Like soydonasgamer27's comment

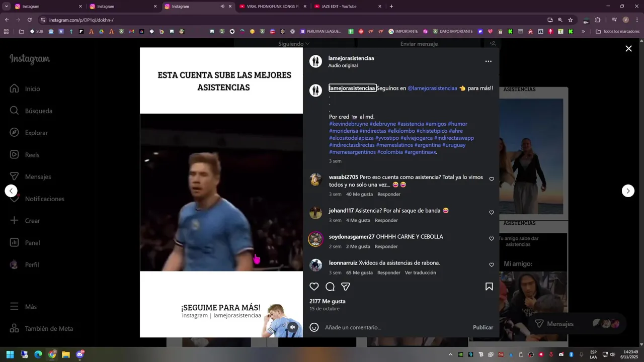click(x=492, y=239)
